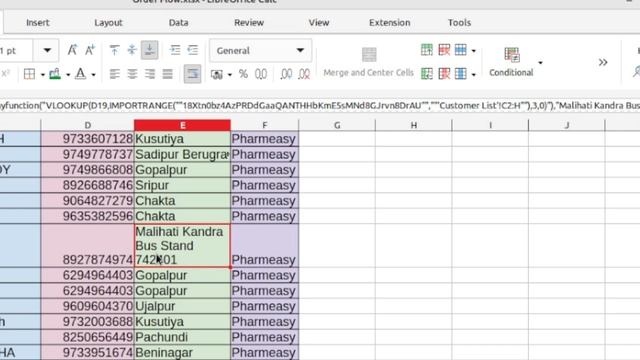Select column H header

pyautogui.click(x=413, y=125)
